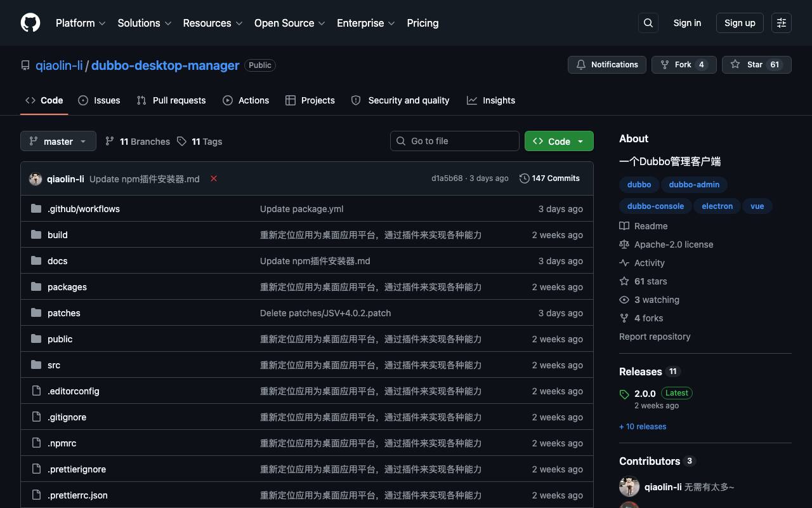View the 11 Branches link
The width and height of the screenshot is (812, 508).
click(x=138, y=141)
